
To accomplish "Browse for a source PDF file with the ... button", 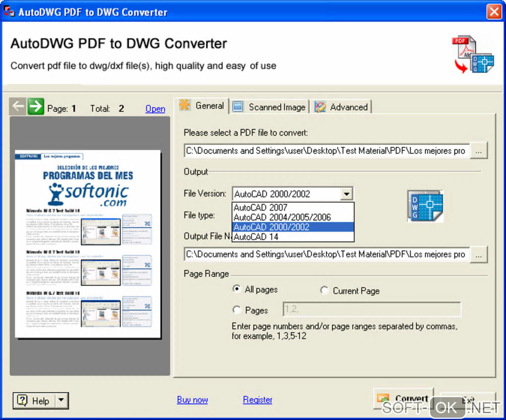I will coord(479,151).
